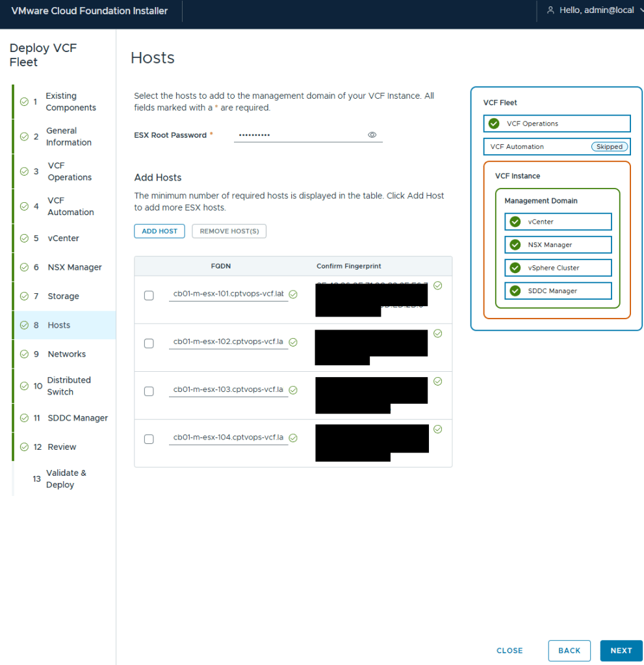
Task: Click the user profile icon beside Hello, admin@local
Action: (550, 10)
